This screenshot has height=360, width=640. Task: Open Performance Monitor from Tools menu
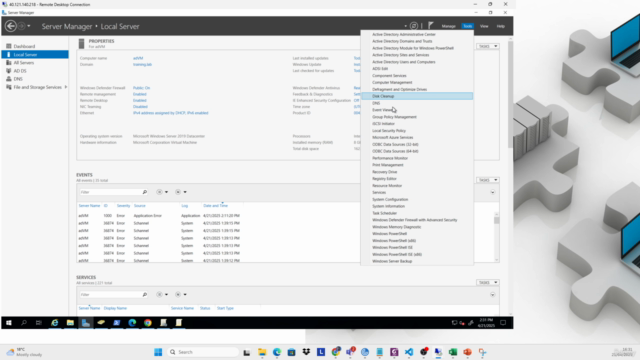point(417,158)
